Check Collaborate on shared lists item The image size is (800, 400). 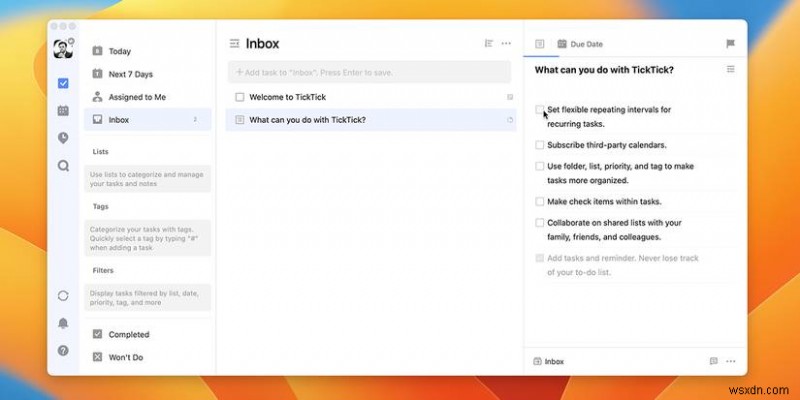(540, 223)
